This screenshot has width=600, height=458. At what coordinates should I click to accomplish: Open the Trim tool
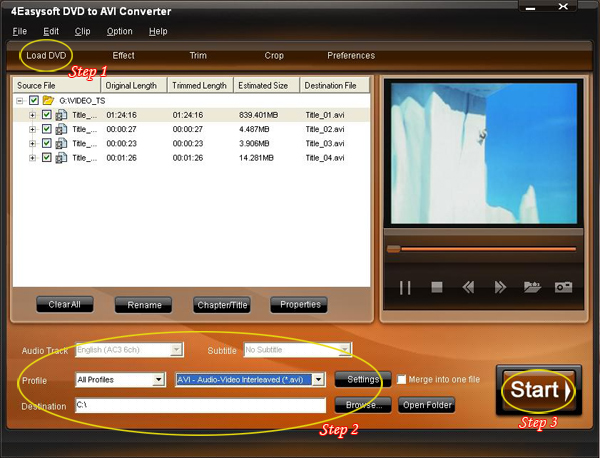pos(198,55)
